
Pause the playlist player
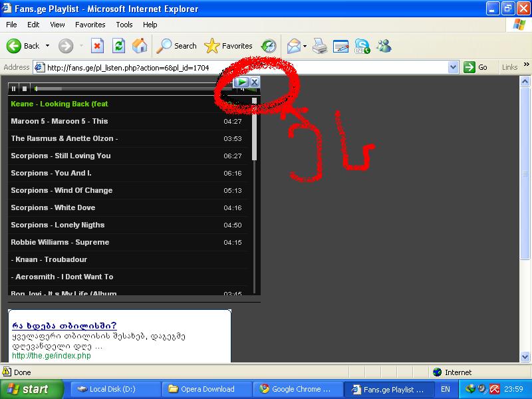coord(13,88)
